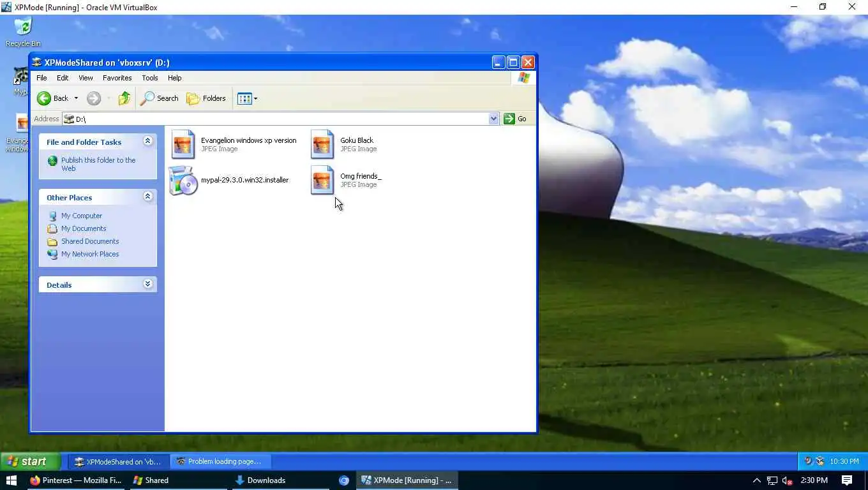The width and height of the screenshot is (868, 490).
Task: Expand the address bar dropdown list
Action: (x=493, y=119)
